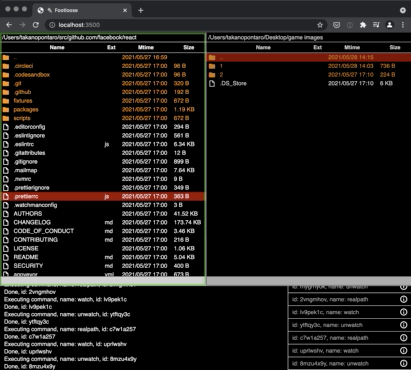Click the site info icon beside localhost:3500

click(x=52, y=25)
